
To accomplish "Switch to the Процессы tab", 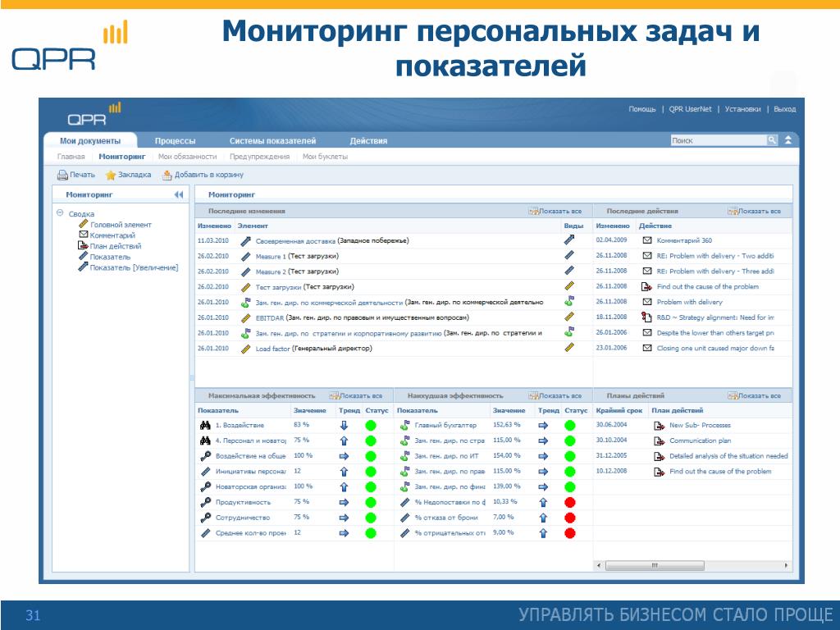I will tap(176, 141).
